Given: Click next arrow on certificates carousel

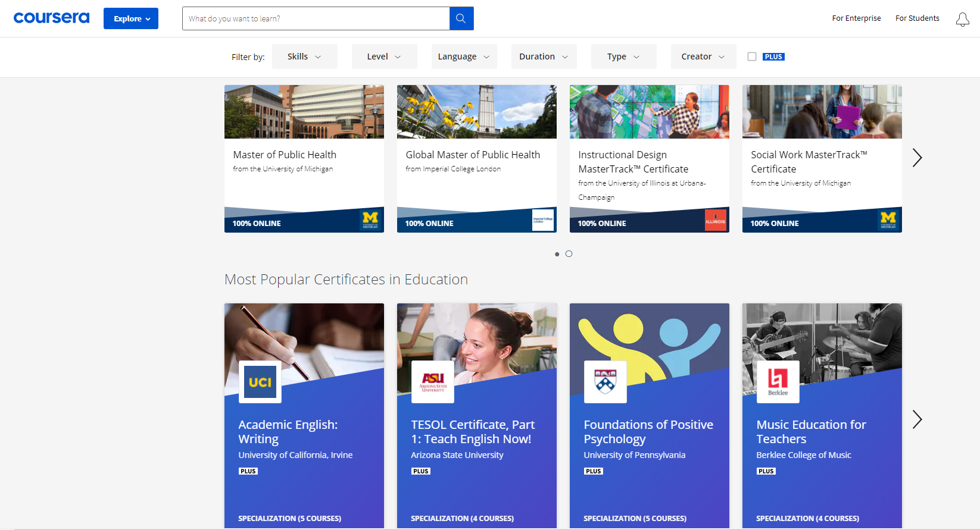Looking at the screenshot, I should pyautogui.click(x=917, y=419).
